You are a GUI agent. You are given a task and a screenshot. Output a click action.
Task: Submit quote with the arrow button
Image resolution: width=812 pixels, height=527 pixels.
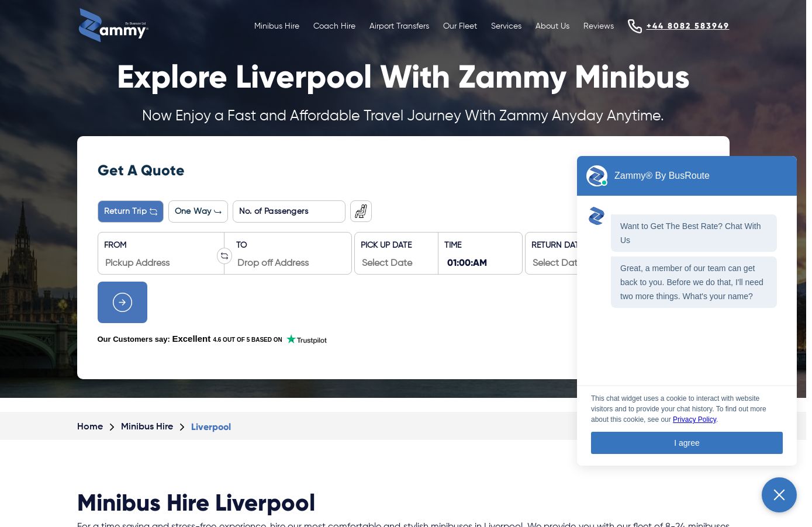(x=122, y=303)
